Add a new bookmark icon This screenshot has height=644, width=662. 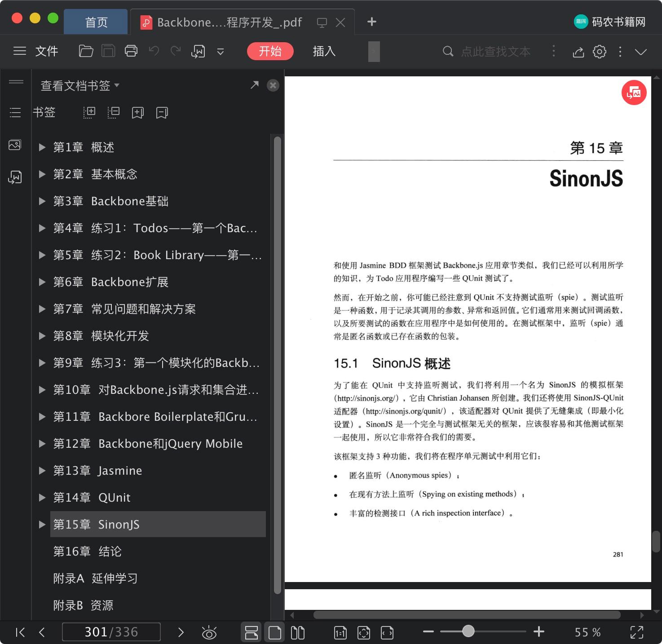tap(137, 112)
